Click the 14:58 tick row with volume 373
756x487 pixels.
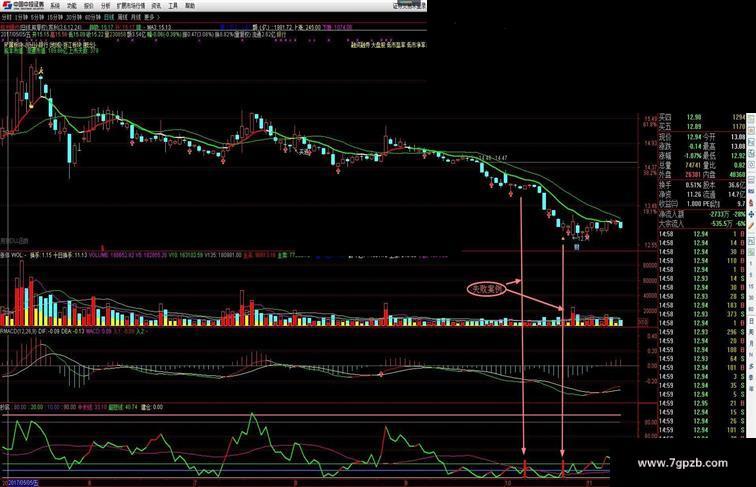coord(702,314)
